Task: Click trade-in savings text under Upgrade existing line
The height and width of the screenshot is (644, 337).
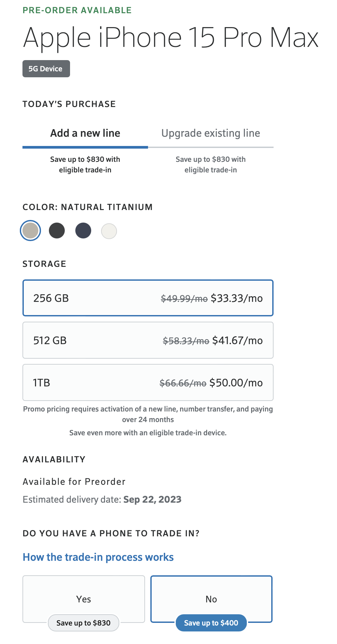Action: pyautogui.click(x=210, y=164)
